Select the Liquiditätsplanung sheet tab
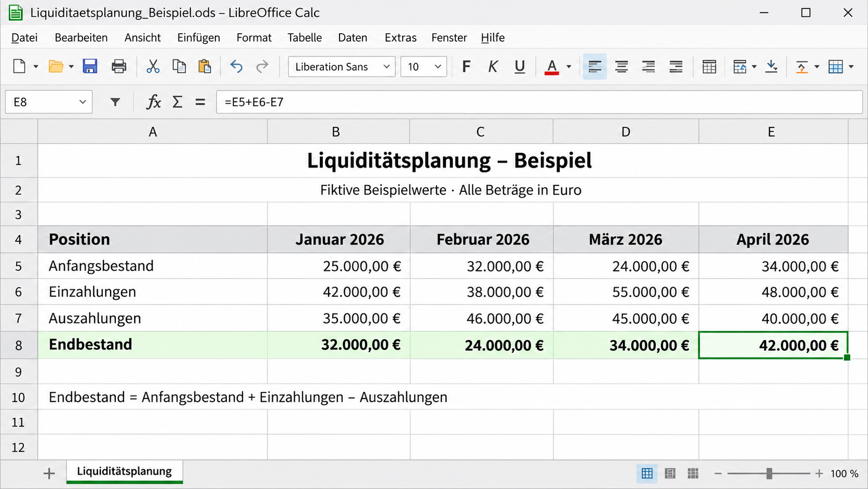The image size is (868, 489). 125,471
